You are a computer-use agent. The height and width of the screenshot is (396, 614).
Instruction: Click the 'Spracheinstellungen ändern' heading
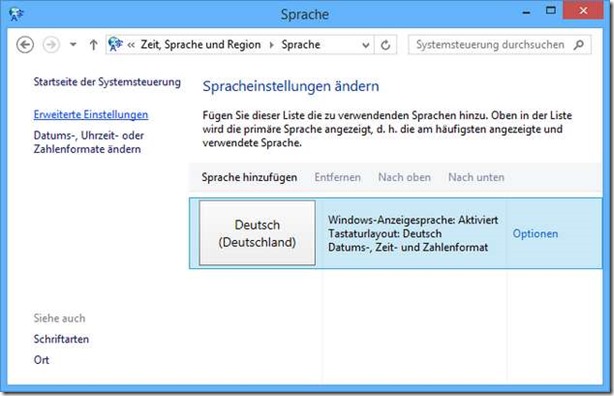[291, 86]
